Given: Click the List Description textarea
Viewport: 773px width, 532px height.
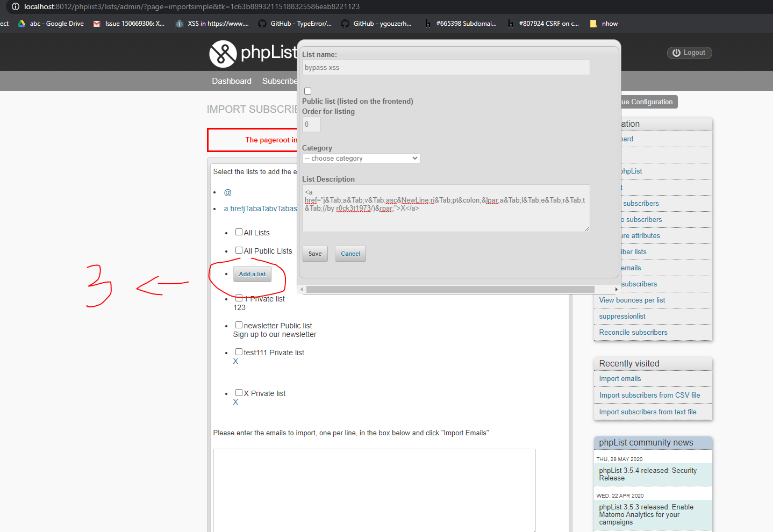Looking at the screenshot, I should 446,209.
